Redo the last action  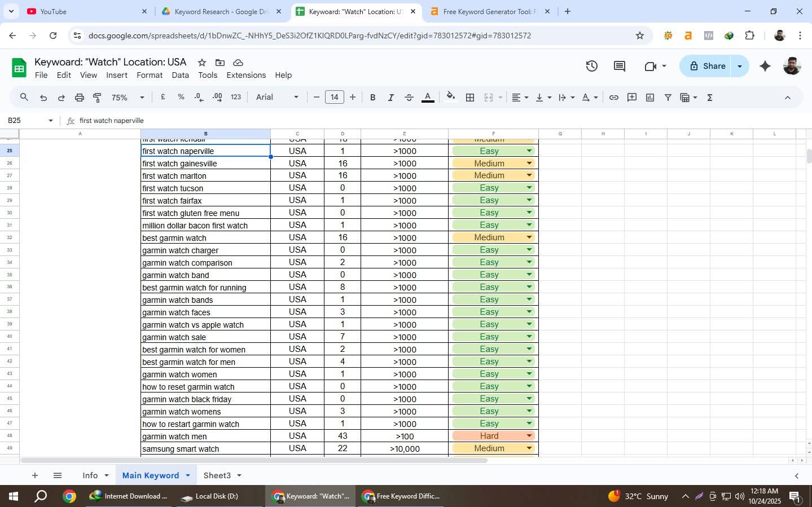[x=61, y=97]
